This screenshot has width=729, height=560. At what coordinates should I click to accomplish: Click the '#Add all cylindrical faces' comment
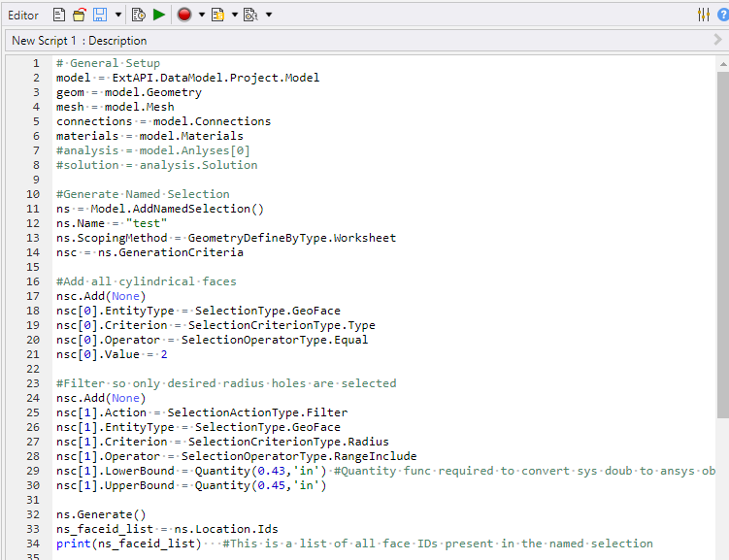146,281
